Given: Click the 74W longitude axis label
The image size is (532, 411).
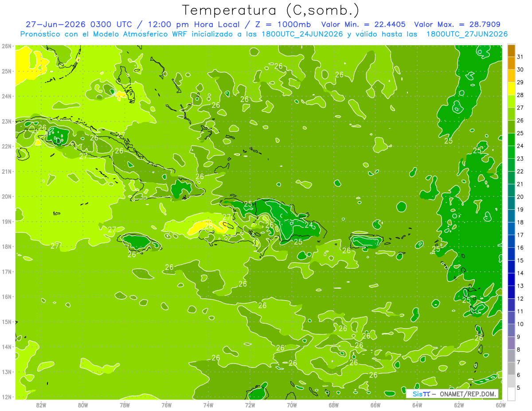Looking at the screenshot, I should pyautogui.click(x=208, y=405).
